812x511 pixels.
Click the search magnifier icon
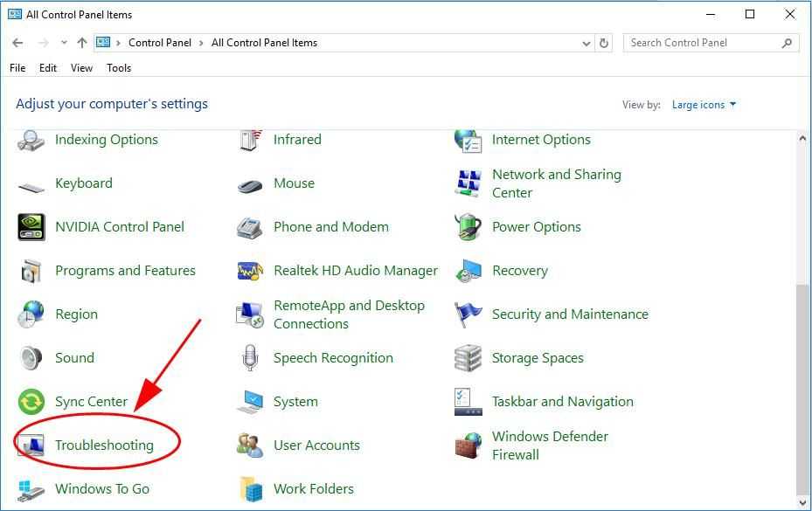tap(787, 43)
